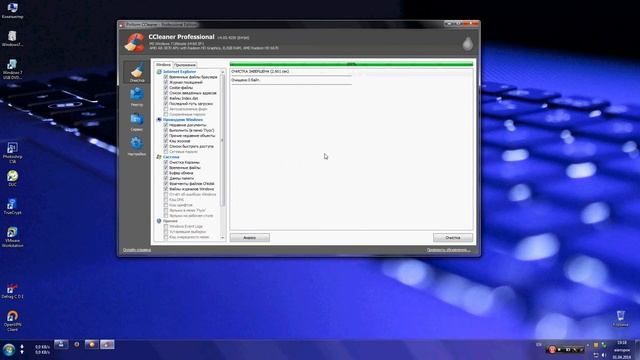The width and height of the screenshot is (640, 360).
Task: Click the cleaner list scrollbar thumb
Action: point(222,141)
